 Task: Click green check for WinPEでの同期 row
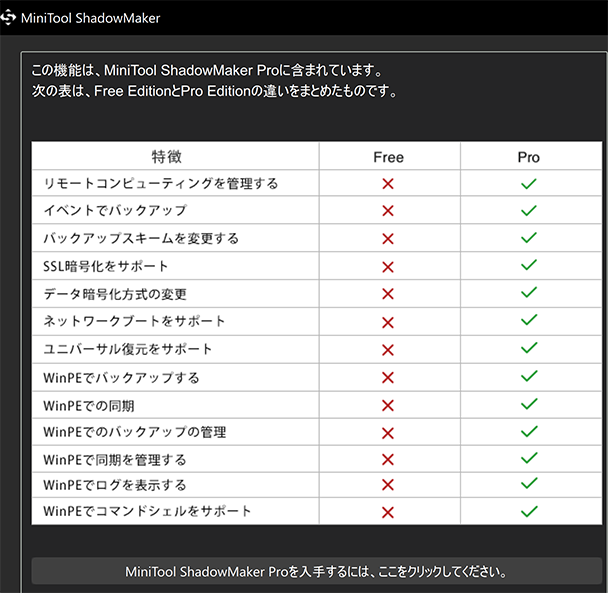[x=529, y=404]
